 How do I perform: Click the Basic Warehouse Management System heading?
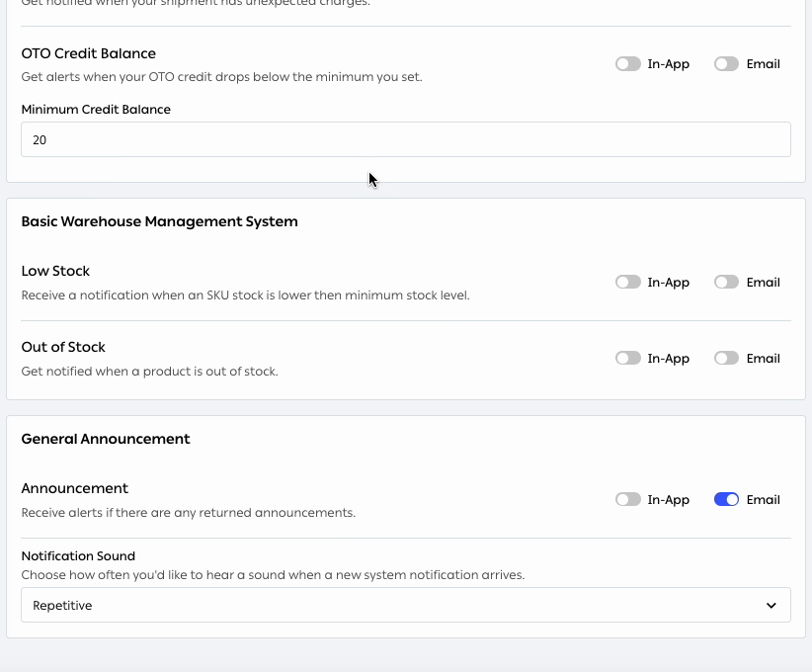click(x=159, y=221)
